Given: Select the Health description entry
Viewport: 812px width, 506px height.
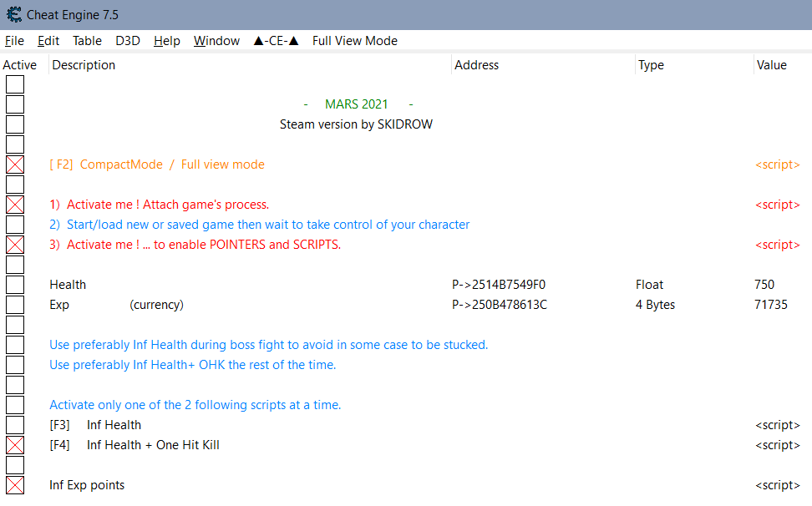Looking at the screenshot, I should coord(68,285).
